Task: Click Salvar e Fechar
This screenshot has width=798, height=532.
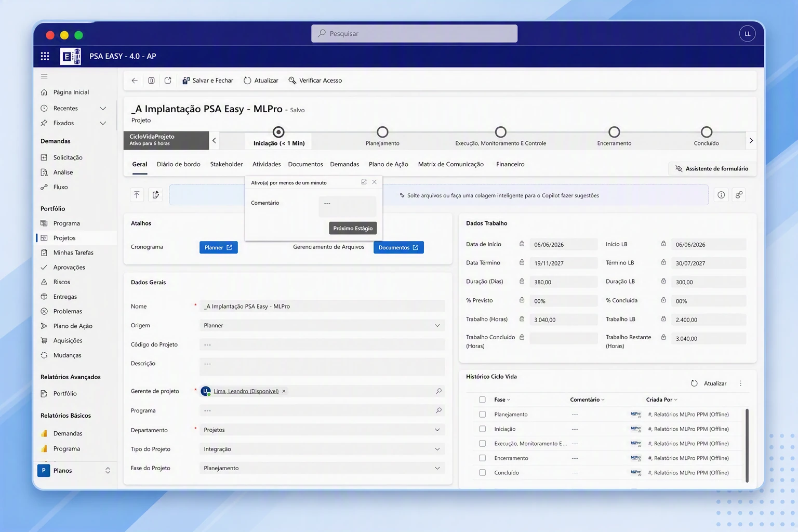Action: [x=208, y=81]
